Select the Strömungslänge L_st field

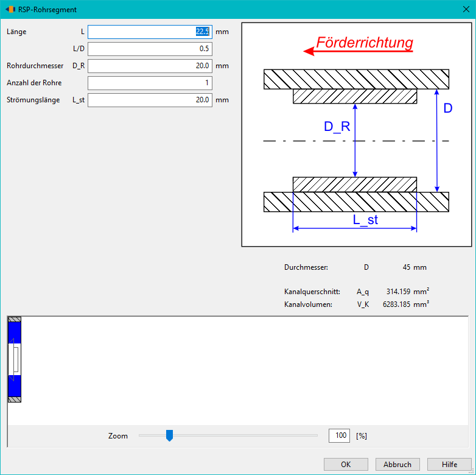tap(150, 100)
